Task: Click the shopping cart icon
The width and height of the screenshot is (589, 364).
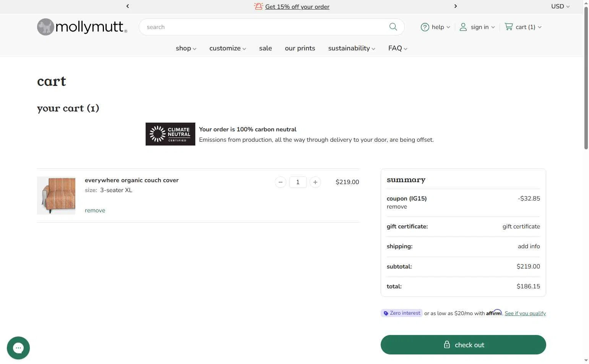Action: pos(509,27)
